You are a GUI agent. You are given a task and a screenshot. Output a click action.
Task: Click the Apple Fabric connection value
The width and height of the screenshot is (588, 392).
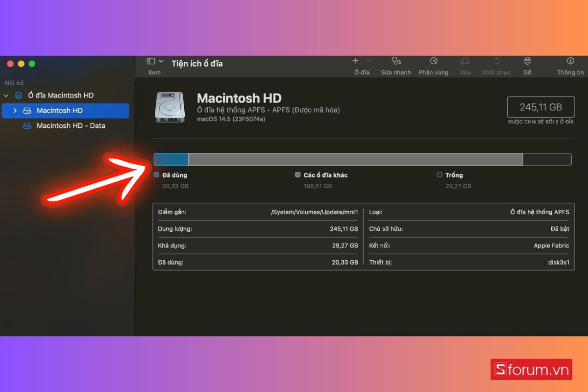coord(552,245)
